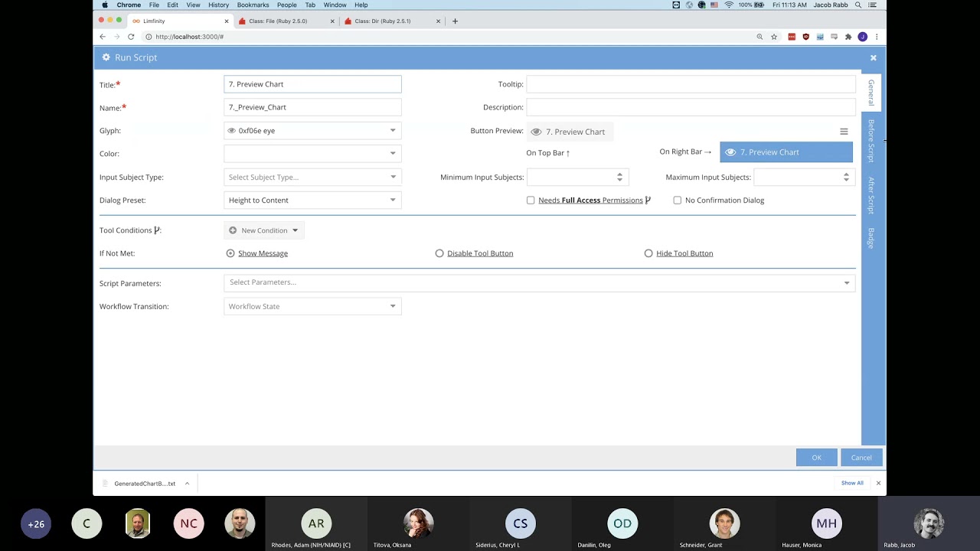Switch to the After Script side tab
Screen dimensions: 980x551
coord(871,195)
